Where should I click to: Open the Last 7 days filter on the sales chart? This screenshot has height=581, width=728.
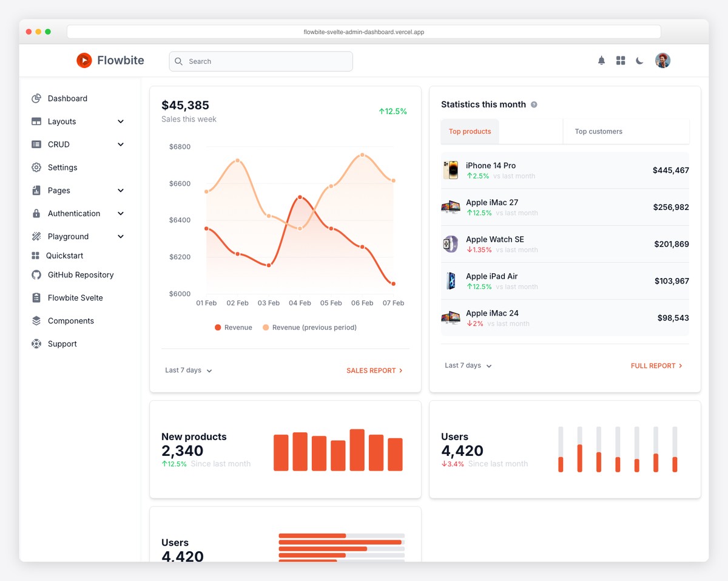click(188, 370)
